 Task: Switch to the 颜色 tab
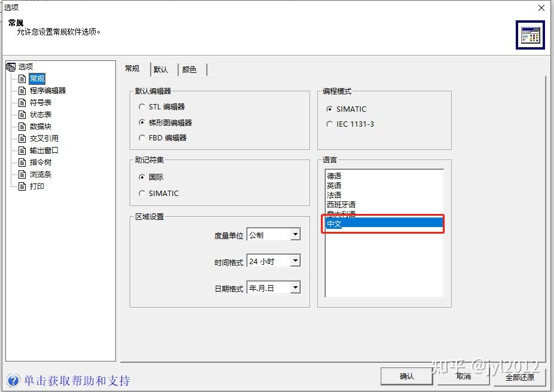point(191,69)
